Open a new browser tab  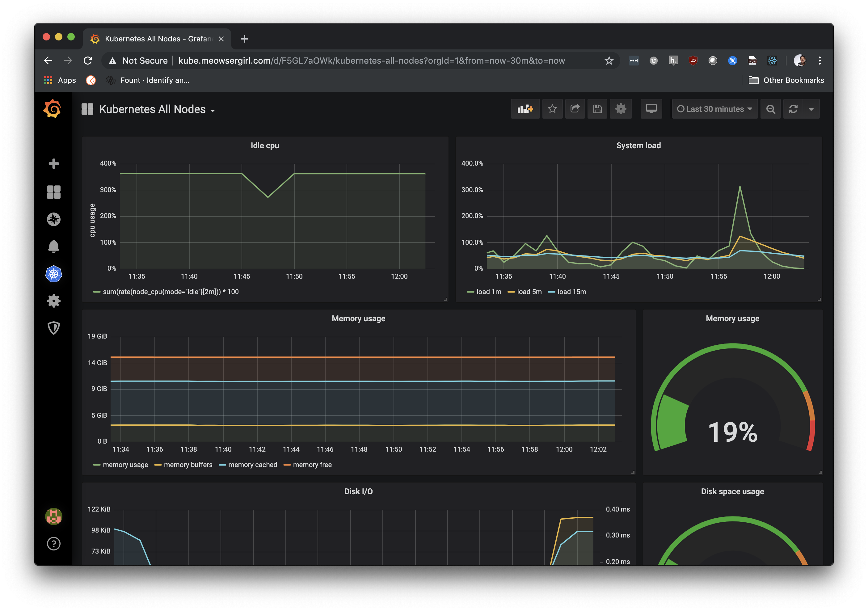coord(245,39)
